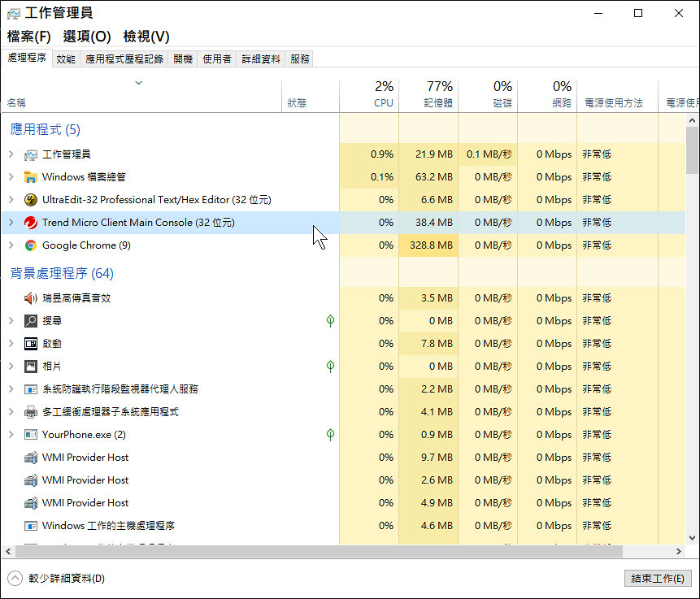Sort by the 磁碟 column header
The width and height of the screenshot is (700, 599).
point(488,96)
